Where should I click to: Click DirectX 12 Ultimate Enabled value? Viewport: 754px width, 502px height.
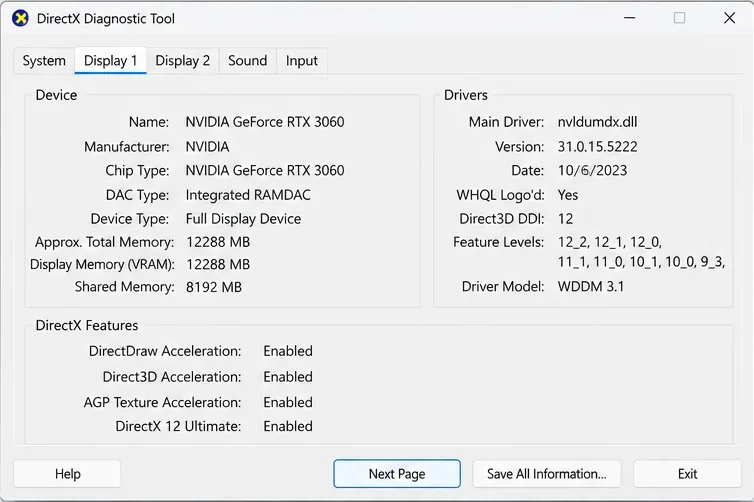288,426
